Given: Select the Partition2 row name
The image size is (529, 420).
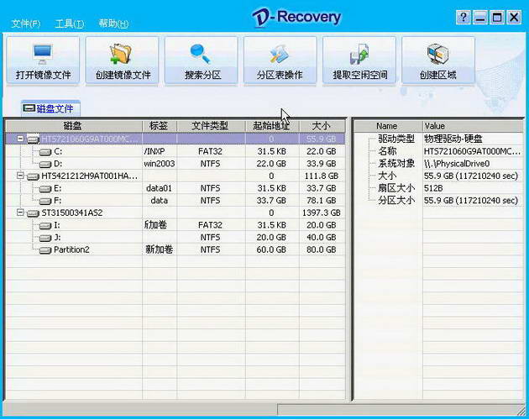Looking at the screenshot, I should (71, 249).
